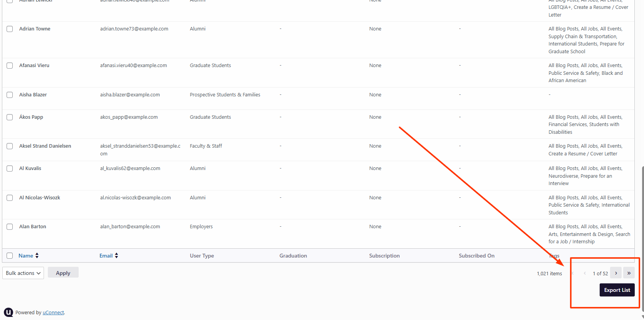Click the Name sort arrows icon
The height and width of the screenshot is (320, 644).
tap(37, 256)
